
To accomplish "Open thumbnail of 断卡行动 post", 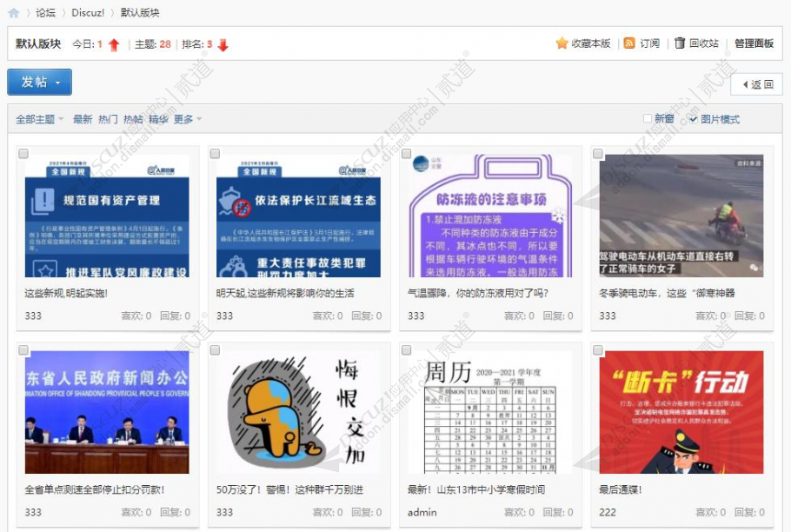I will pos(681,413).
